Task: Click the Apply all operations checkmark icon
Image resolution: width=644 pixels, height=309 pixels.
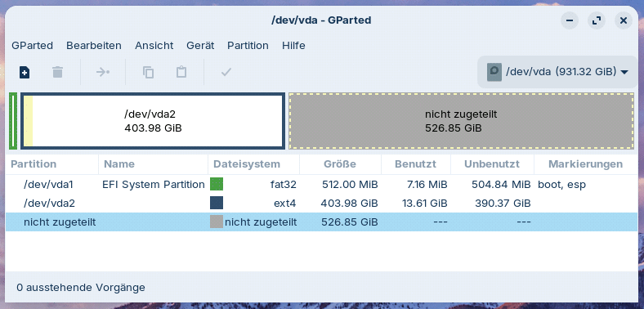Action: [x=226, y=72]
